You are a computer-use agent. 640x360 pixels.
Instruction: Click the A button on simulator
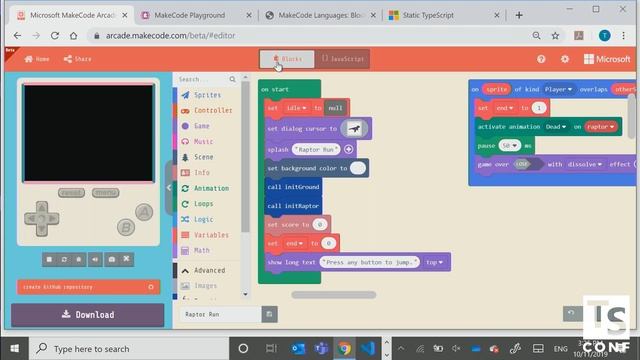tap(144, 212)
